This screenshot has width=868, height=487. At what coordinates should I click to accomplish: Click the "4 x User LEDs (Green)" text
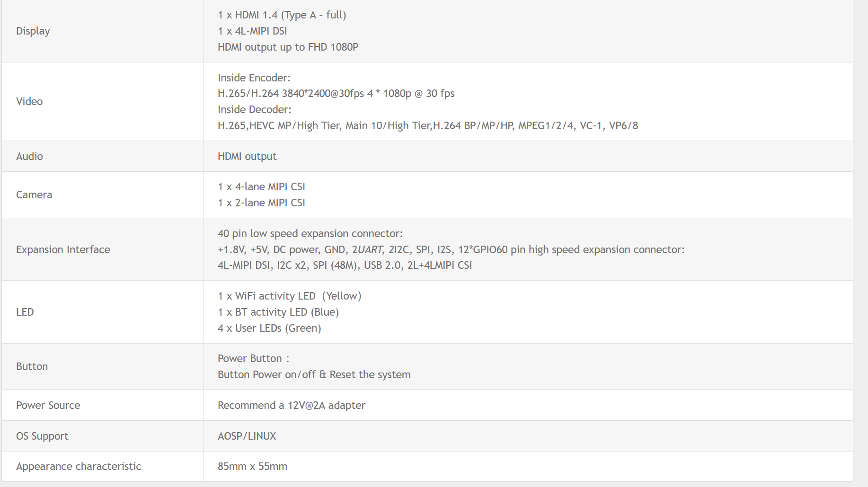[x=269, y=328]
